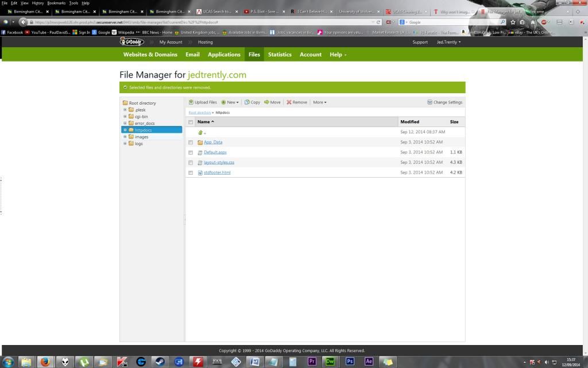Sort files by the Name column header

(204, 122)
